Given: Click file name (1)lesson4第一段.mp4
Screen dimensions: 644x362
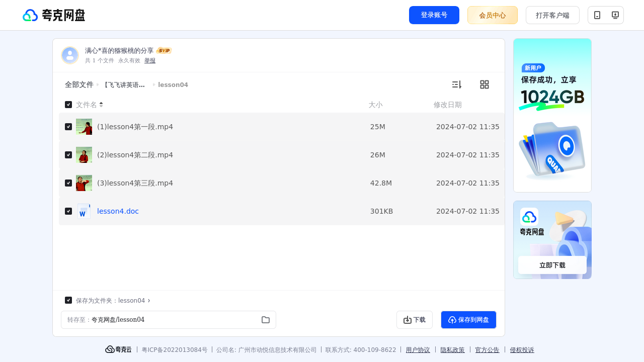Looking at the screenshot, I should click(x=135, y=127).
